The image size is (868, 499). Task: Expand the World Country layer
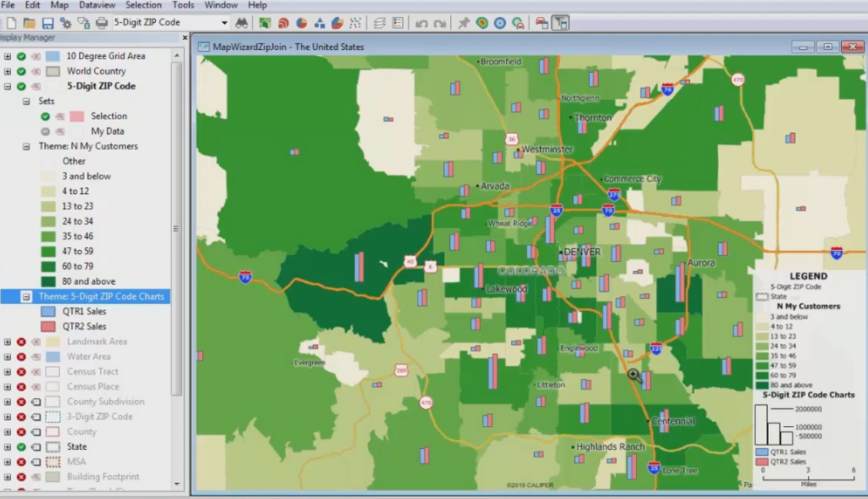click(x=7, y=71)
